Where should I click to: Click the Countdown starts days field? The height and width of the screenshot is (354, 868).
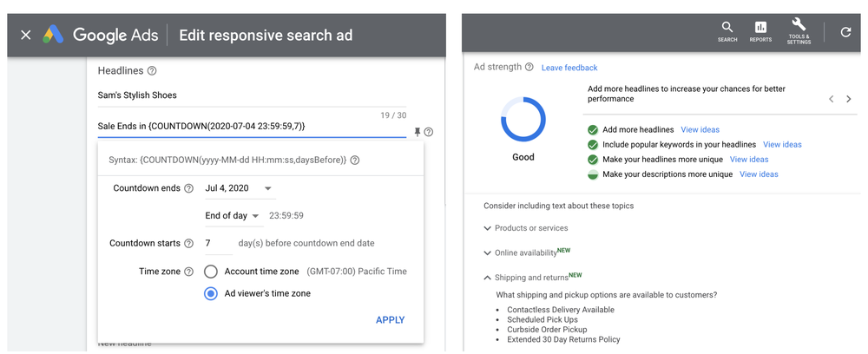click(x=219, y=243)
